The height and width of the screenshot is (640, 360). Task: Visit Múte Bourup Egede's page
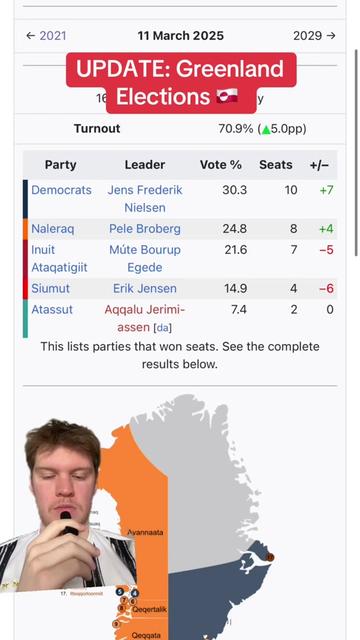coord(145,258)
